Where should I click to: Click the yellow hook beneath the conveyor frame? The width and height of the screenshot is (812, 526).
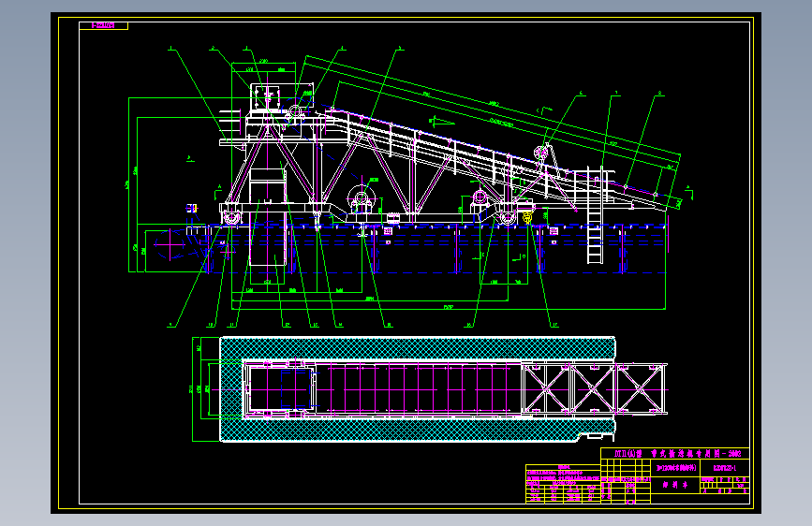[527, 217]
